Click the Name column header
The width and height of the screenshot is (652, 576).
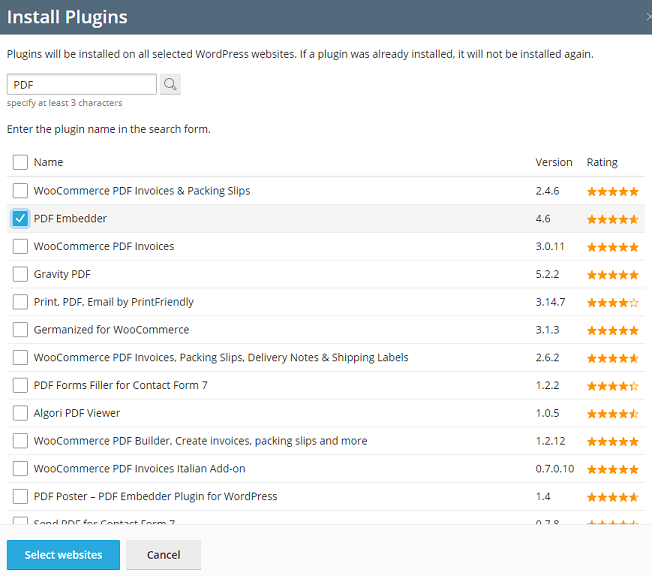[x=48, y=162]
